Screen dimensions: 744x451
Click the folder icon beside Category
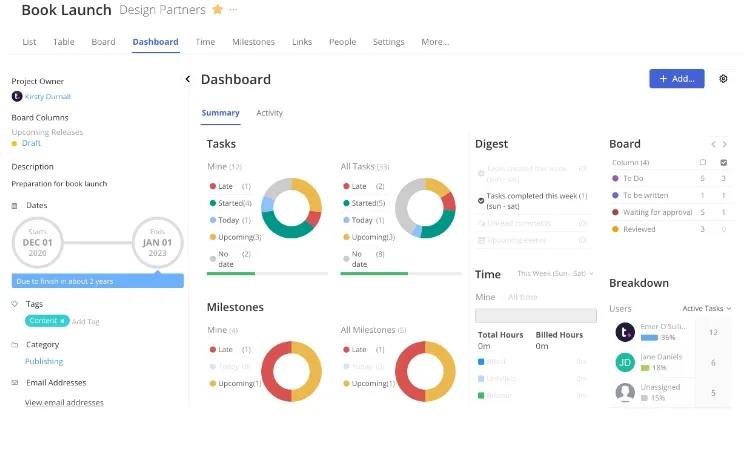point(15,345)
